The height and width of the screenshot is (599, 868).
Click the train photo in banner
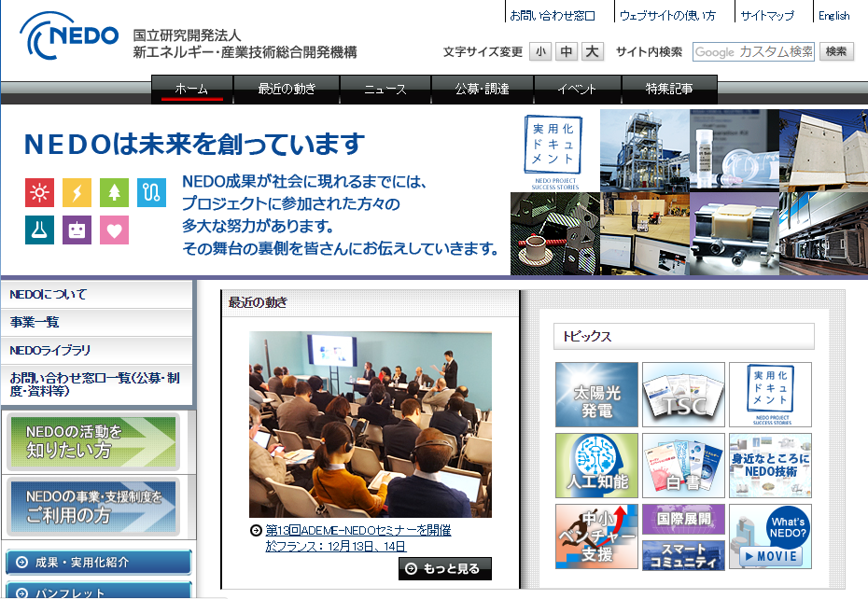coord(824,233)
